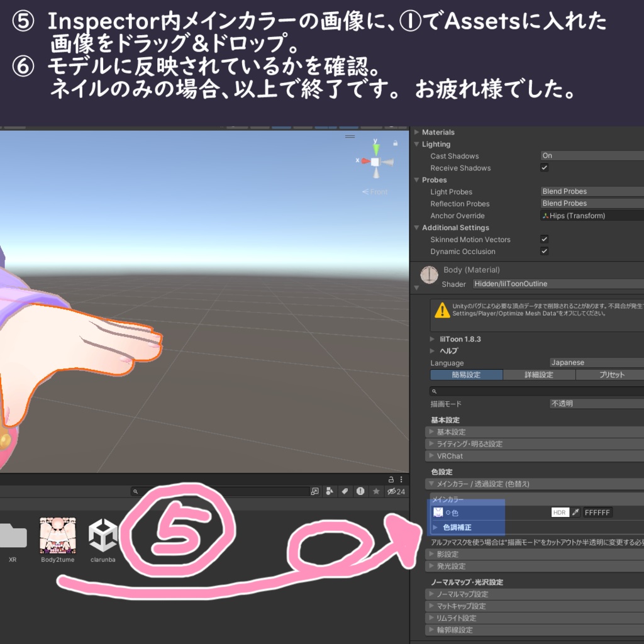This screenshot has height=644, width=644.
Task: Click the lilToon property search field
Action: point(536,391)
